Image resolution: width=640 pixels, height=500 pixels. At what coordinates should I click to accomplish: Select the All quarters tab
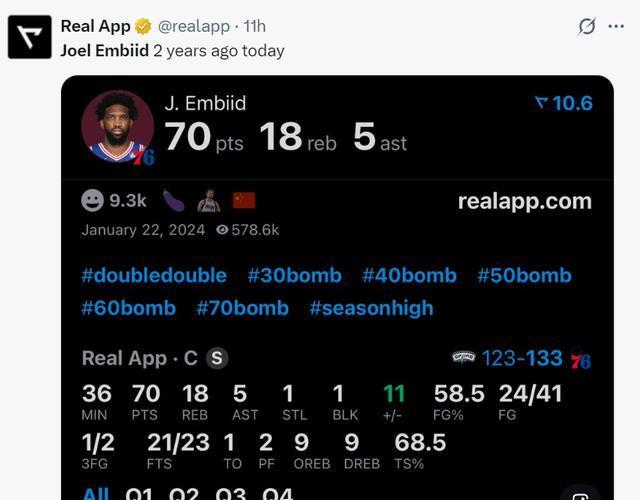point(96,494)
